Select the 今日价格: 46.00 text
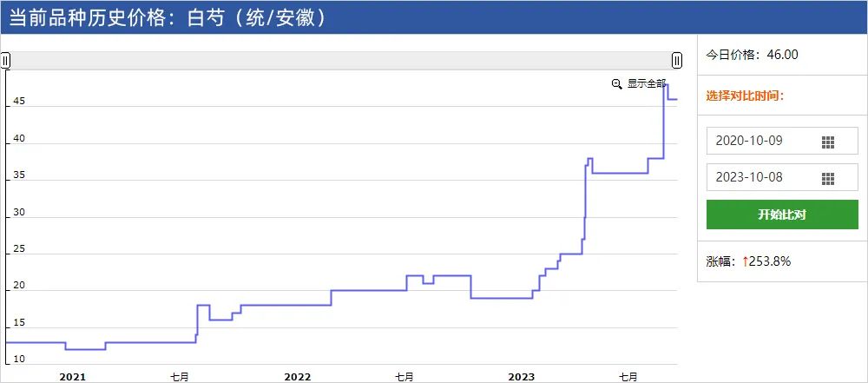 click(752, 55)
